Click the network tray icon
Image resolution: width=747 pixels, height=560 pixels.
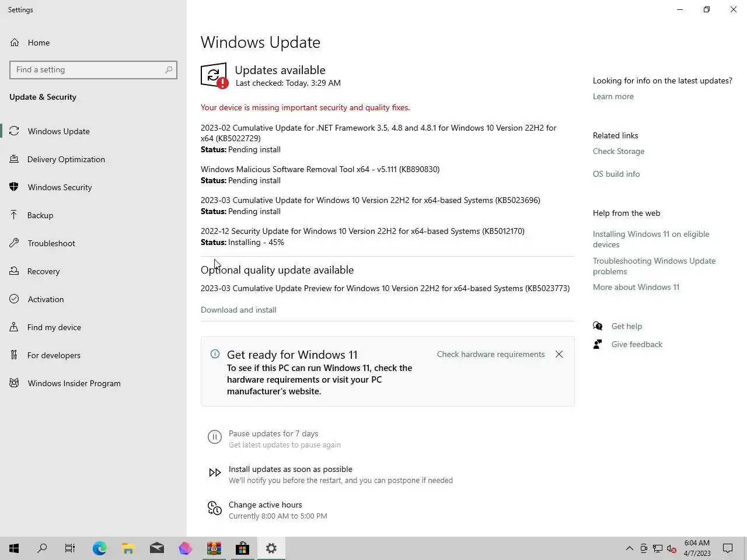point(657,548)
